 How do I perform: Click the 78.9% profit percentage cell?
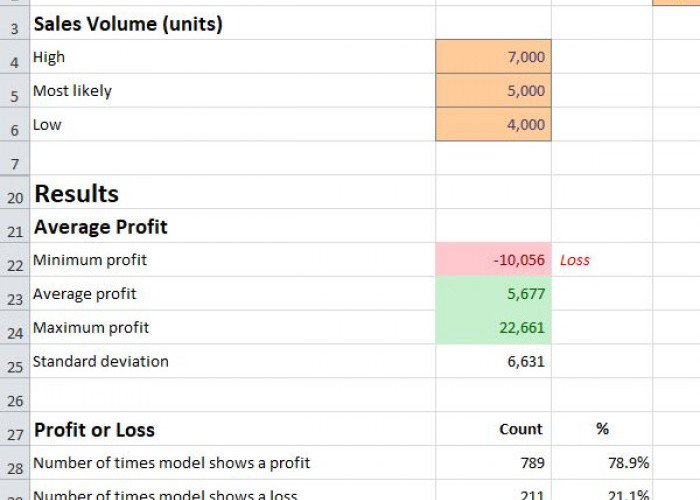click(602, 463)
